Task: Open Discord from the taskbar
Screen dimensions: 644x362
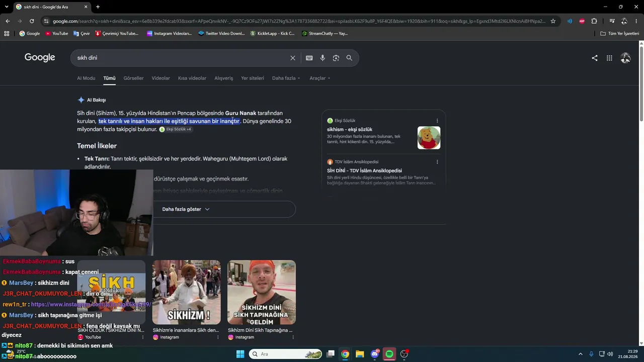Action: [375, 354]
